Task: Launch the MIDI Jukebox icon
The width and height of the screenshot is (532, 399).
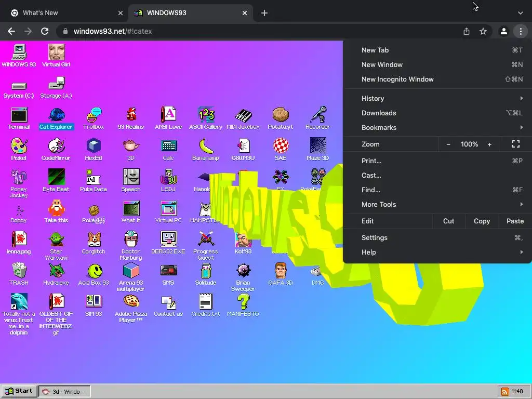Action: [243, 118]
